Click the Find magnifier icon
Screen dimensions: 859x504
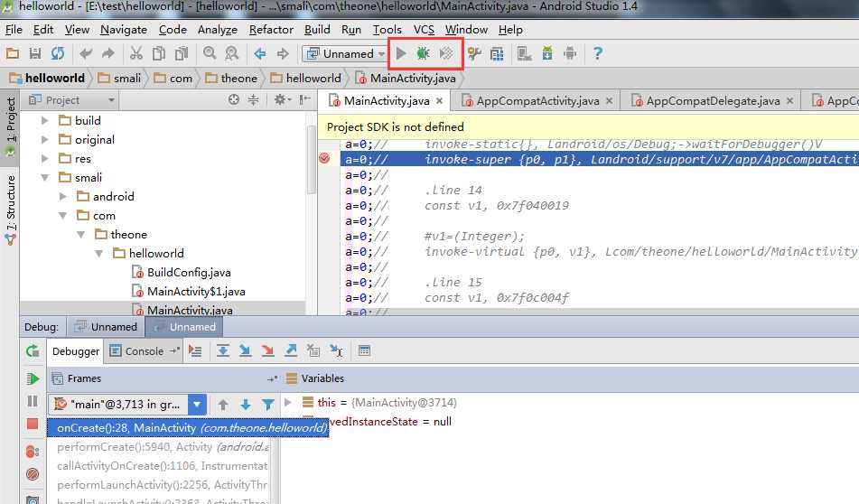tap(210, 53)
